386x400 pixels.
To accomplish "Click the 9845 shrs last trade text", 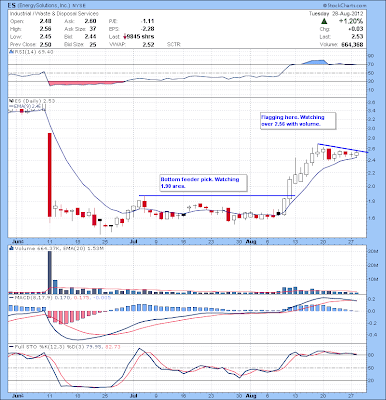I will click(141, 37).
